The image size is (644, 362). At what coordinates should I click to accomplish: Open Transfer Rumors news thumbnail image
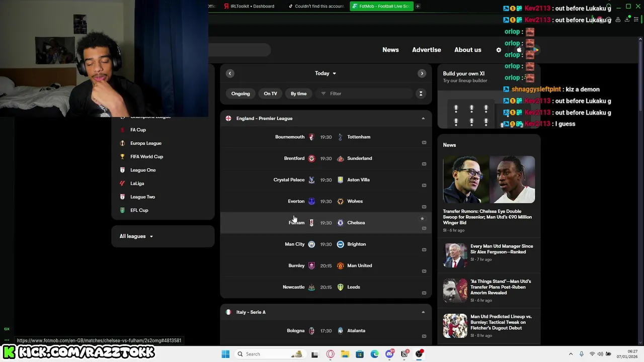(x=489, y=179)
